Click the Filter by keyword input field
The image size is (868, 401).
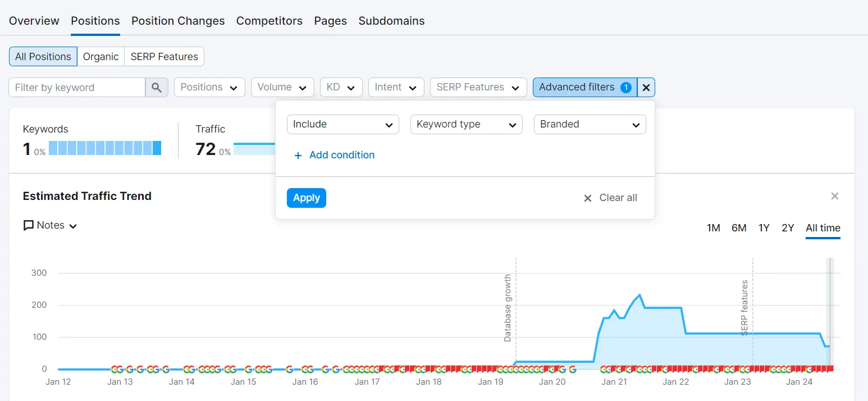(76, 87)
